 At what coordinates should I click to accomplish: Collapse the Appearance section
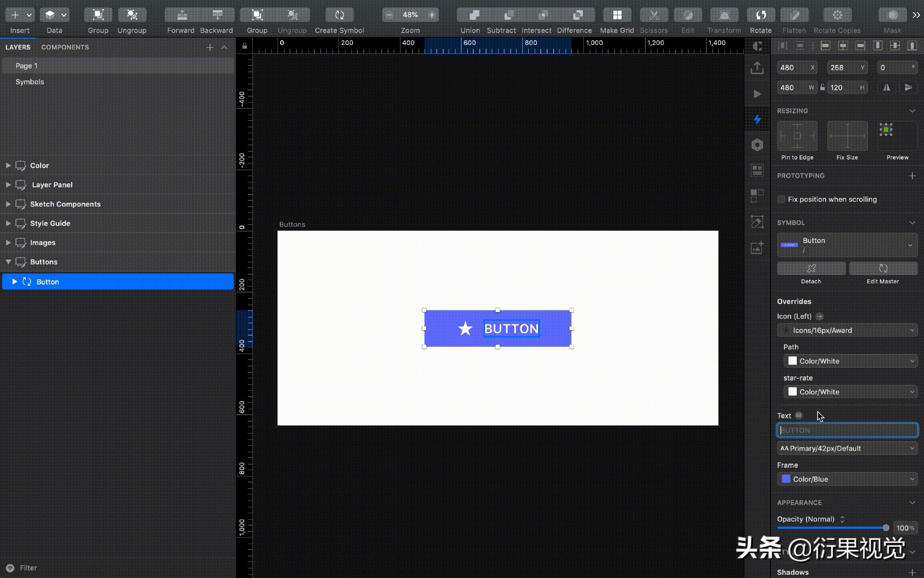pyautogui.click(x=912, y=503)
